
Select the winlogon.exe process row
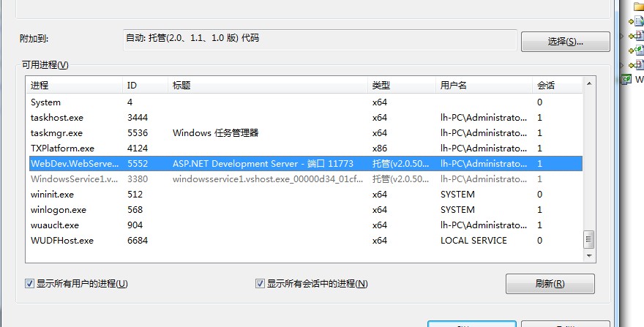[306, 210]
